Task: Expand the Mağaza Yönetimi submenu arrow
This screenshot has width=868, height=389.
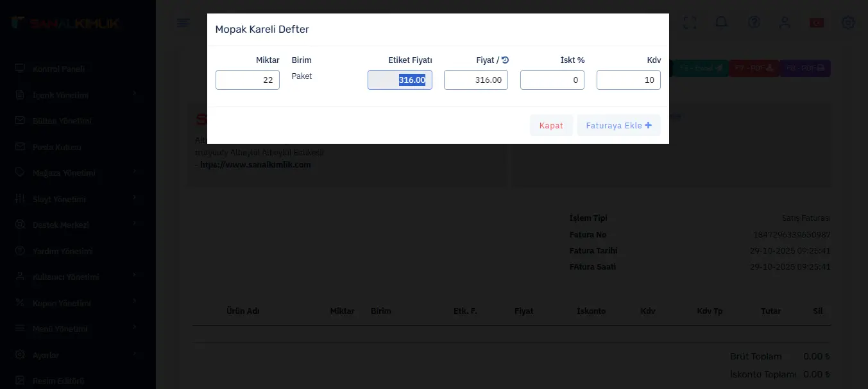Action: pos(135,173)
